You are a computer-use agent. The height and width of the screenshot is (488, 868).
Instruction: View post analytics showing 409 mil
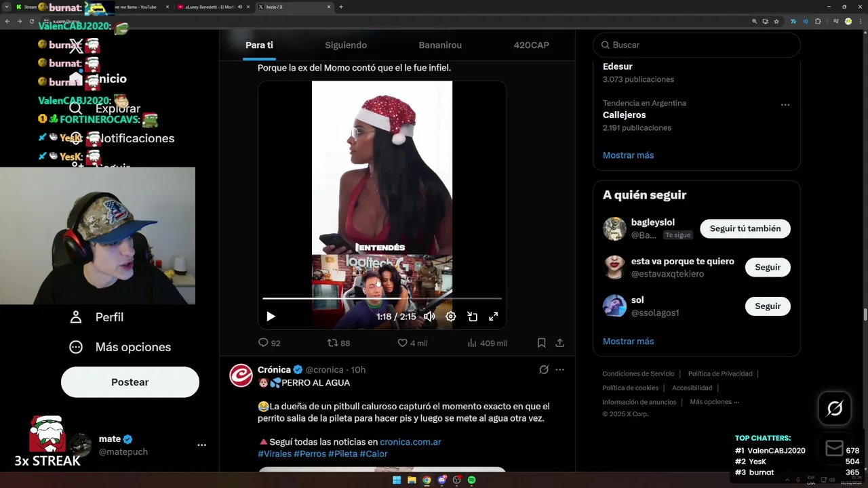[x=487, y=343]
